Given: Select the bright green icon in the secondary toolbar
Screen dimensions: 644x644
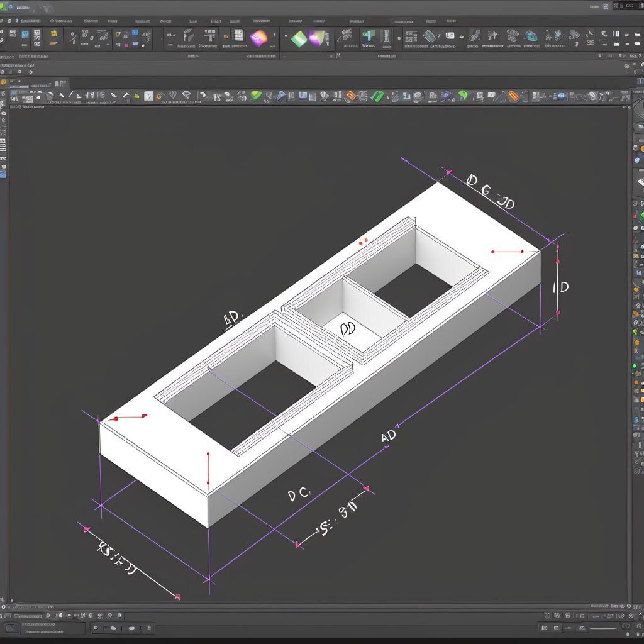Looking at the screenshot, I should click(x=377, y=96).
